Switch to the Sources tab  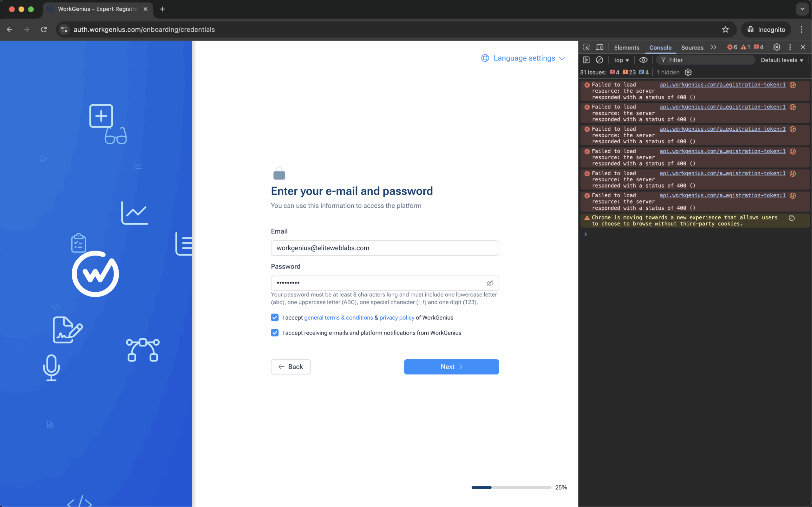coord(692,48)
